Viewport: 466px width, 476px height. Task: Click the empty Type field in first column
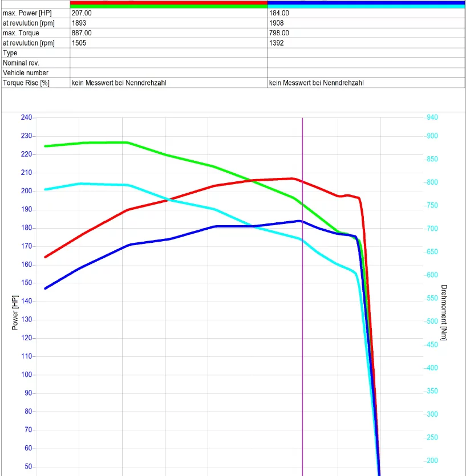168,53
